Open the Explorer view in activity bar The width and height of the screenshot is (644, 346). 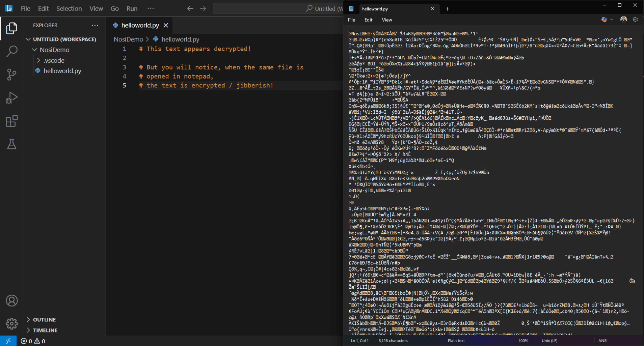11,28
